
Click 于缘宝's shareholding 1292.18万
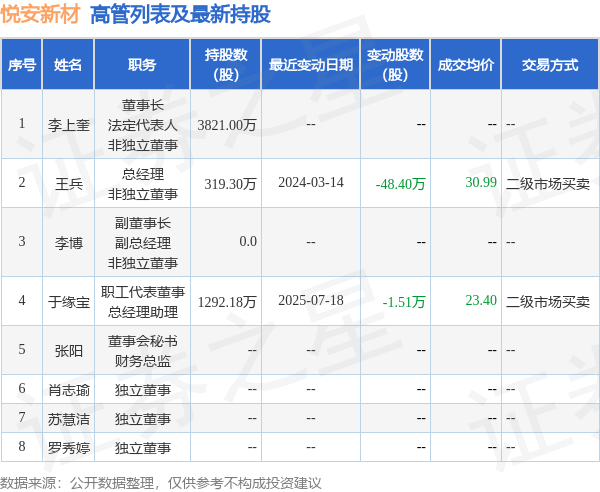(x=227, y=302)
